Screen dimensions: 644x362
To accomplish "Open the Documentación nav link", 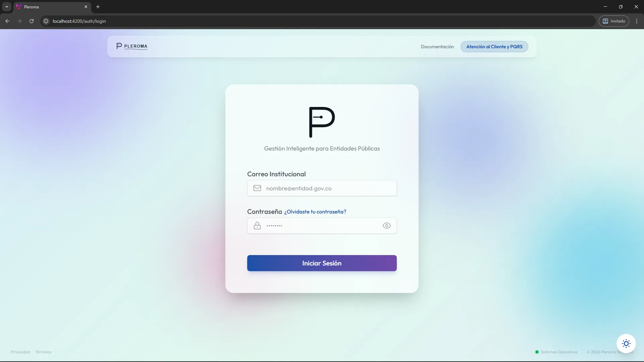I will coord(437,47).
